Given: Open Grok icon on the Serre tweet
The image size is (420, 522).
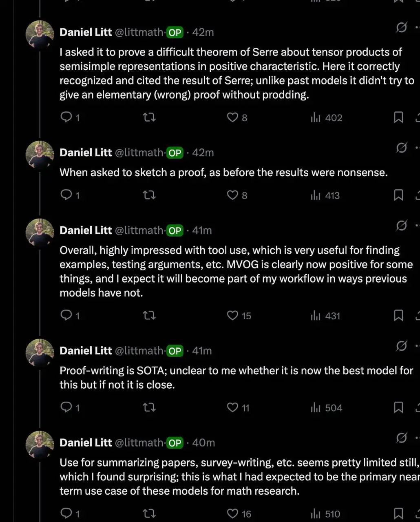Looking at the screenshot, I should [x=401, y=28].
